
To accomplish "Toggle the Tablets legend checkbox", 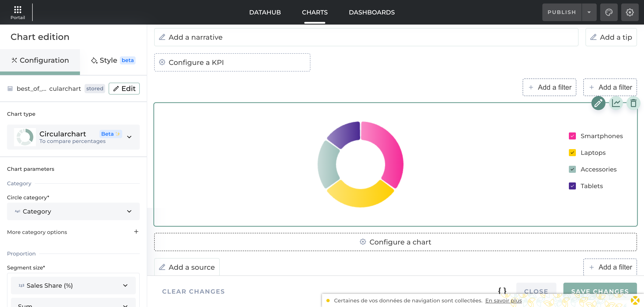I will point(572,186).
